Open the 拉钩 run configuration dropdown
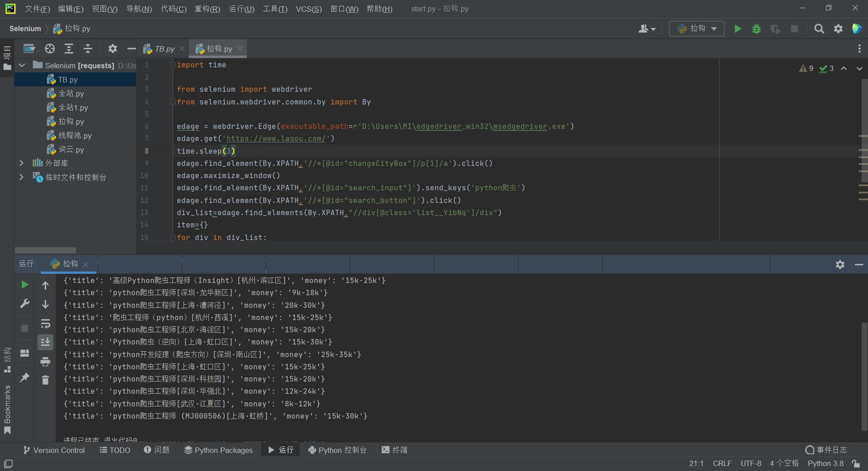Screen dimensions: 868x471 pyautogui.click(x=697, y=29)
